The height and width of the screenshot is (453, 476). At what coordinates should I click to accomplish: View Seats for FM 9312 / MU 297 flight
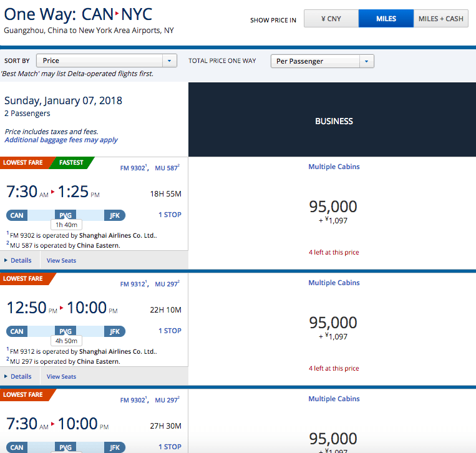[x=61, y=376]
